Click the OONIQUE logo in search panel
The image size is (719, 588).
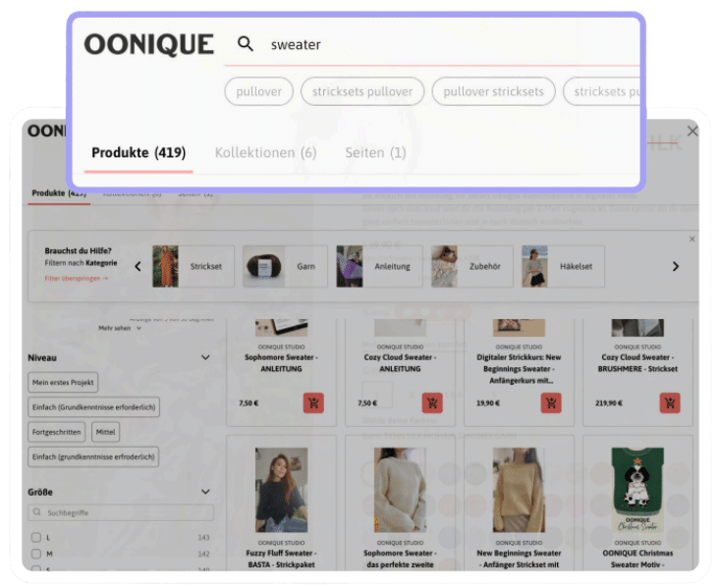[149, 44]
